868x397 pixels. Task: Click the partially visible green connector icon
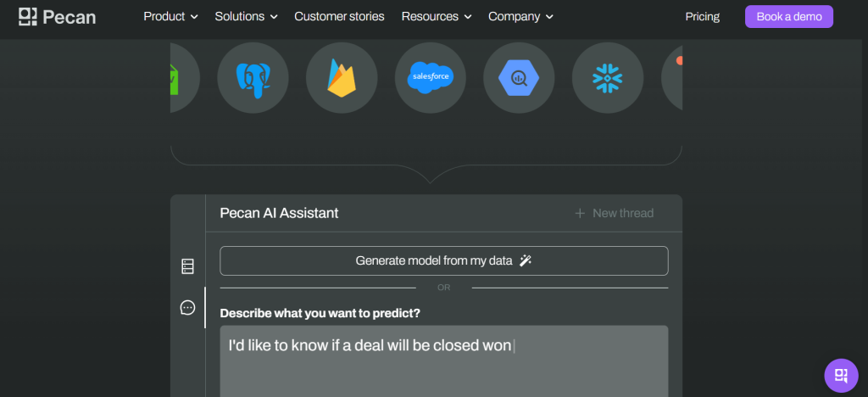[x=184, y=78]
